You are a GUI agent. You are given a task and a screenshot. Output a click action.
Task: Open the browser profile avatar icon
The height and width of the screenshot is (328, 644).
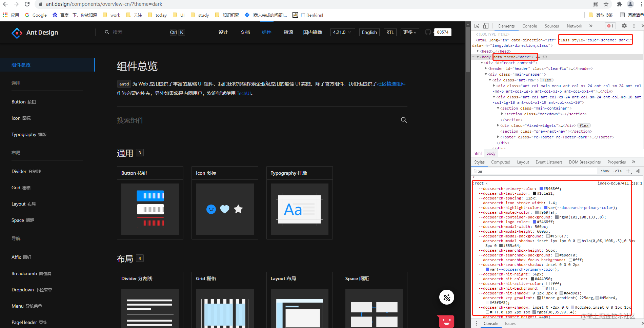tap(630, 4)
